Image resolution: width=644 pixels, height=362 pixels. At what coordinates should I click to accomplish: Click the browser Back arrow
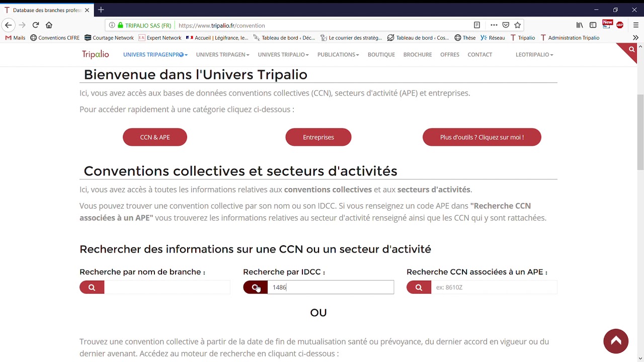[8, 25]
